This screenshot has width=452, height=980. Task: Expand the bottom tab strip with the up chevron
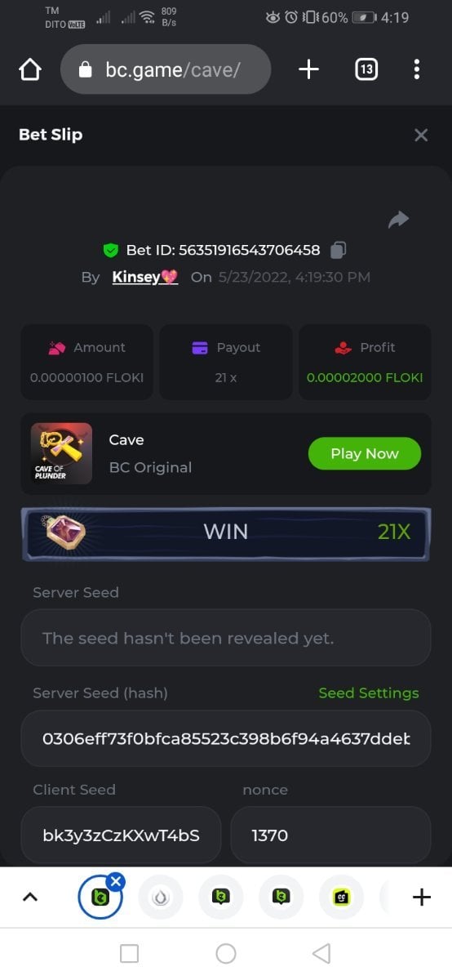29,897
